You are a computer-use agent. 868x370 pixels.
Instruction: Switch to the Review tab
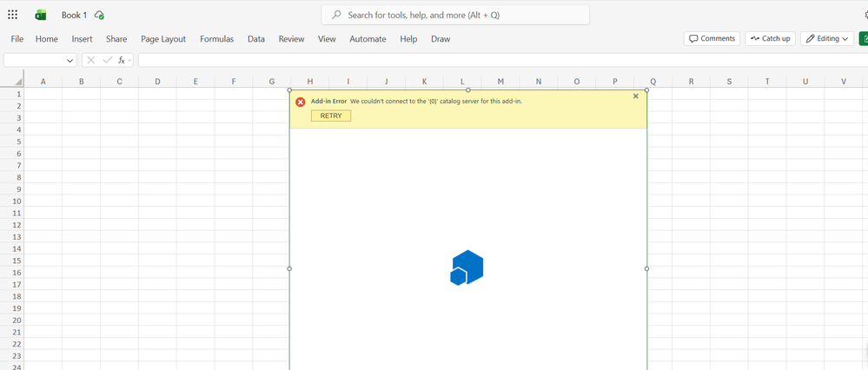pyautogui.click(x=292, y=39)
